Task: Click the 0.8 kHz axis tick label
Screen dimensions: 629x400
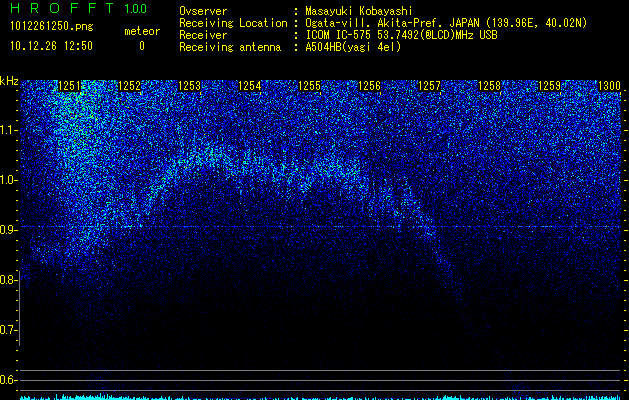Action: pos(7,280)
